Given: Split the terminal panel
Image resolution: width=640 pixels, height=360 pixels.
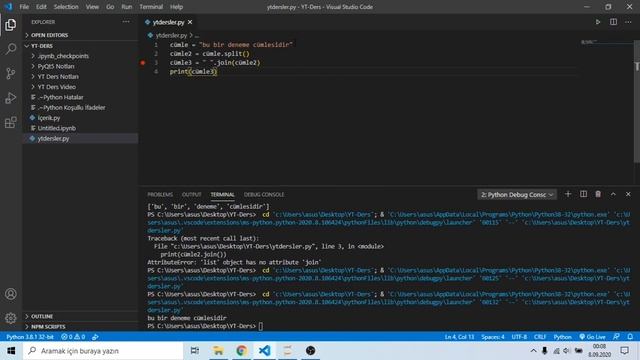Looking at the screenshot, I should [x=583, y=194].
